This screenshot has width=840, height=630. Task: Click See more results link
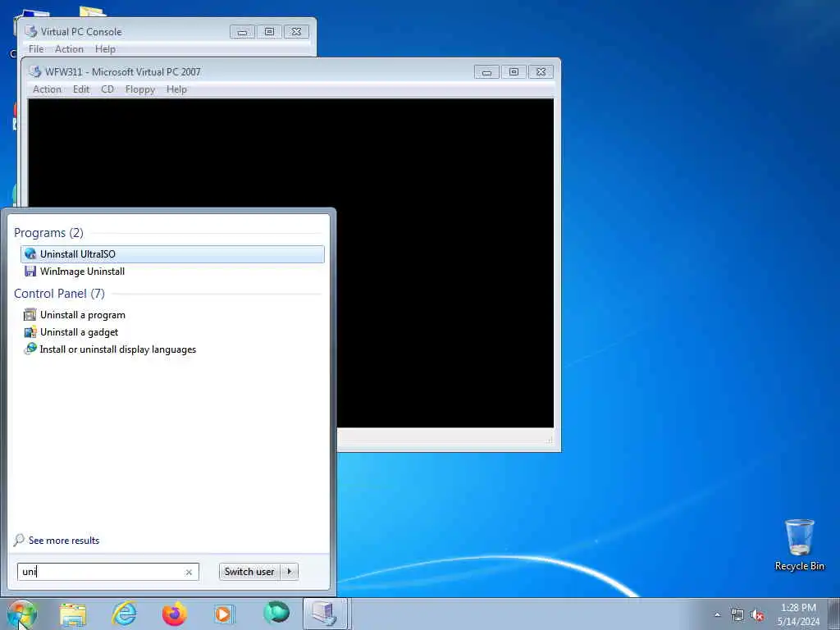(x=64, y=541)
